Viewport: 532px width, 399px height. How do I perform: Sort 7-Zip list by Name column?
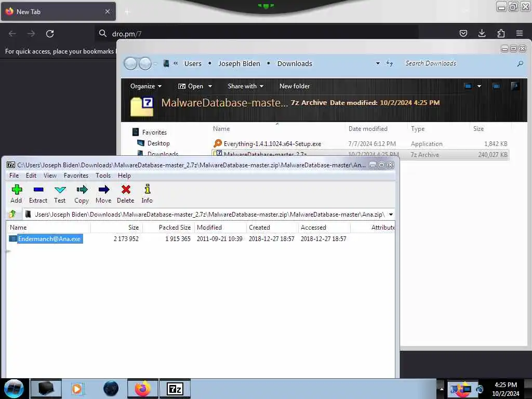coord(48,228)
